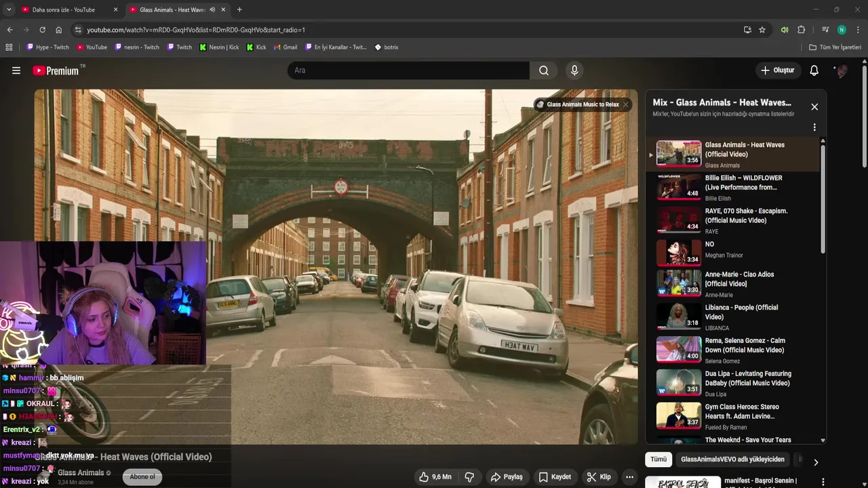Open Mix playlist three-dot options
Screen dimensions: 868x488
814,127
